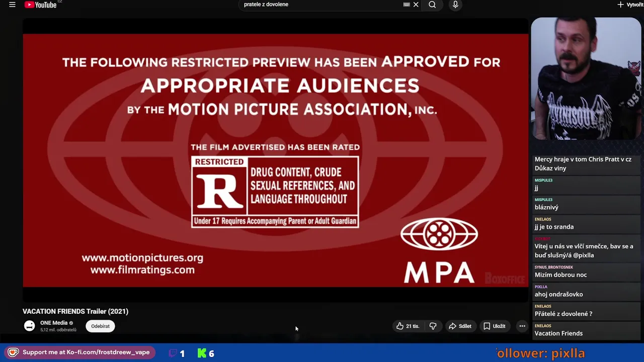Click the video player showing MPA rating
This screenshot has height=362, width=644.
point(275,160)
